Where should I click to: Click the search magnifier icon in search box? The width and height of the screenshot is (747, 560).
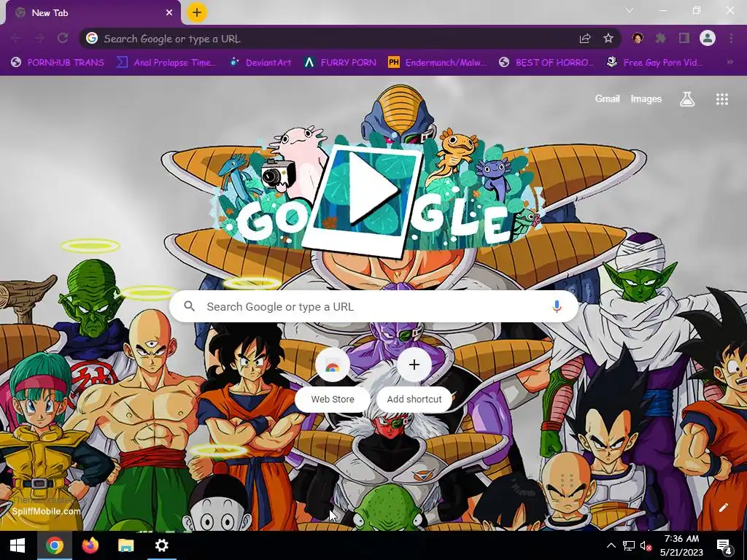[189, 306]
